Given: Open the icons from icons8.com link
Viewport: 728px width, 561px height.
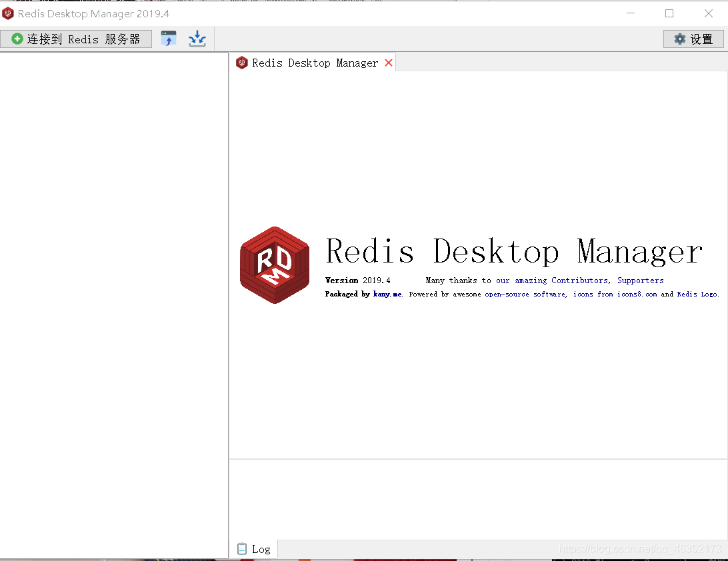Looking at the screenshot, I should tap(615, 294).
